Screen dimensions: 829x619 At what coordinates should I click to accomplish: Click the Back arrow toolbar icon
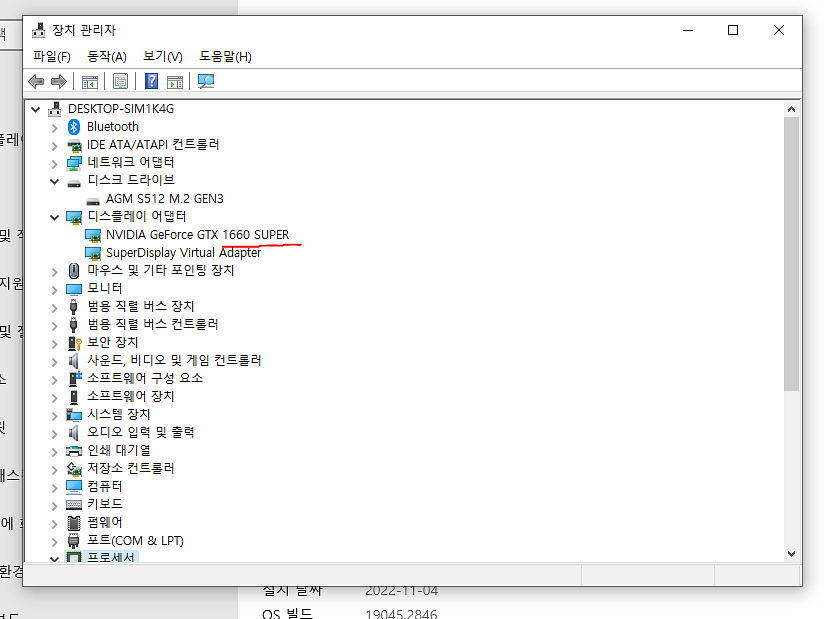[36, 81]
